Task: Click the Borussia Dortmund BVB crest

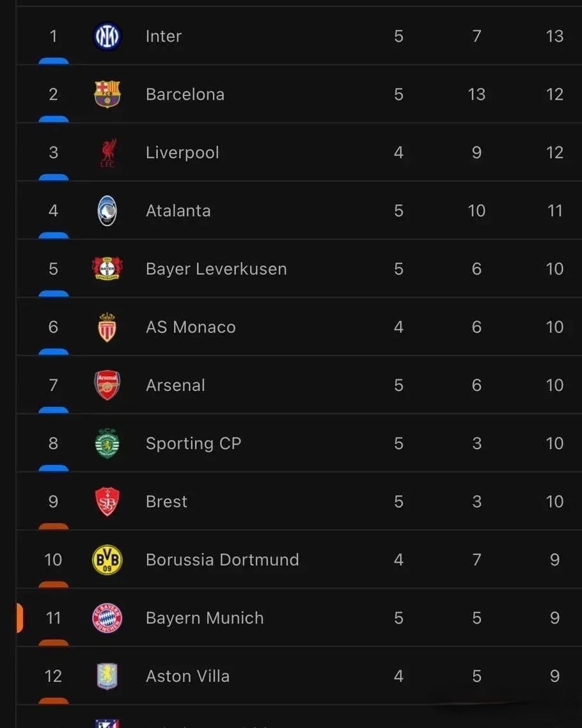Action: [107, 560]
